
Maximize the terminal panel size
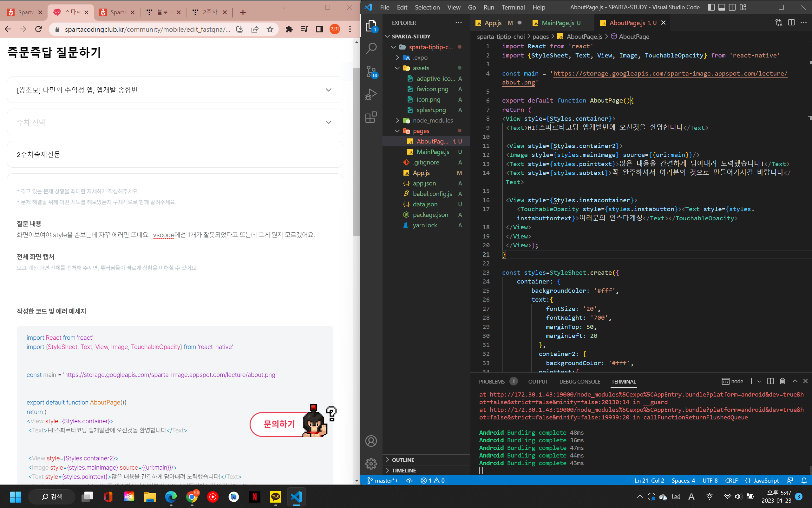[795, 381]
